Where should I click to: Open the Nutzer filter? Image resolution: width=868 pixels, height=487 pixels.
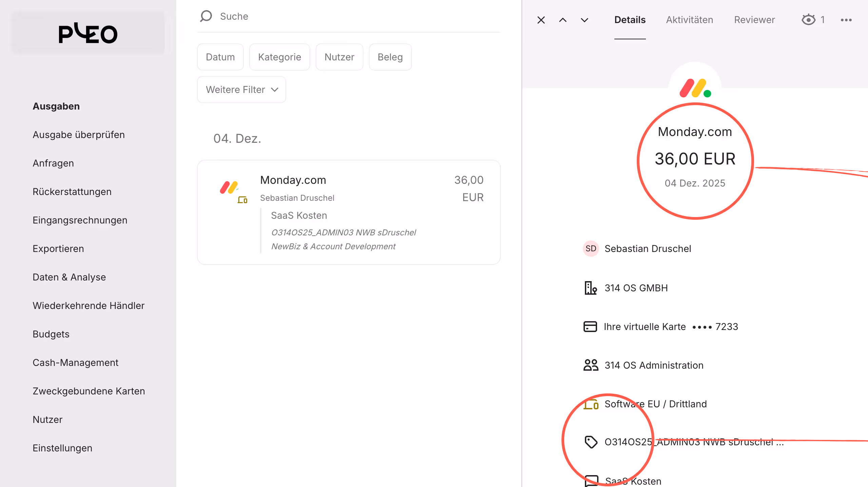(339, 57)
